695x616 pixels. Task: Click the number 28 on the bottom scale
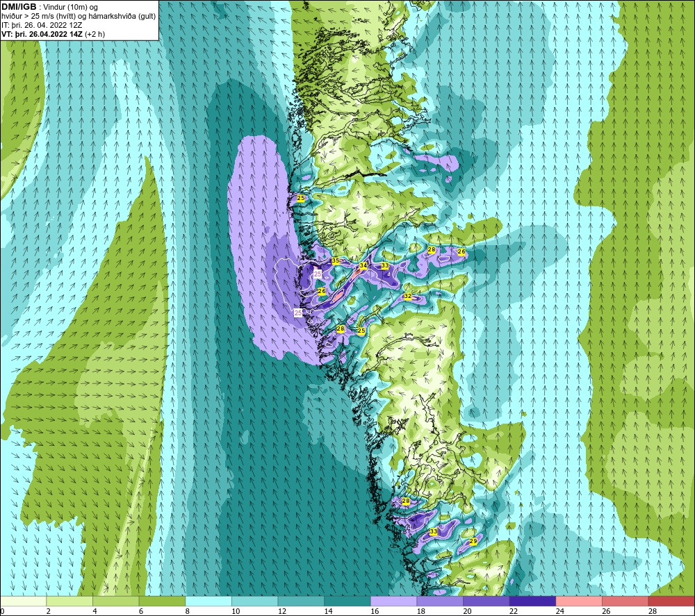(x=653, y=611)
